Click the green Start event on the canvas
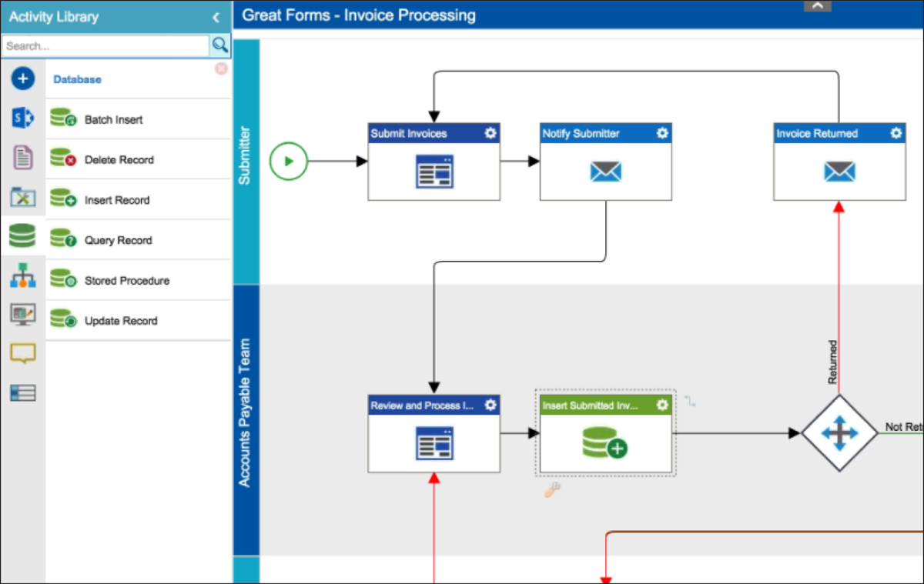 point(288,161)
